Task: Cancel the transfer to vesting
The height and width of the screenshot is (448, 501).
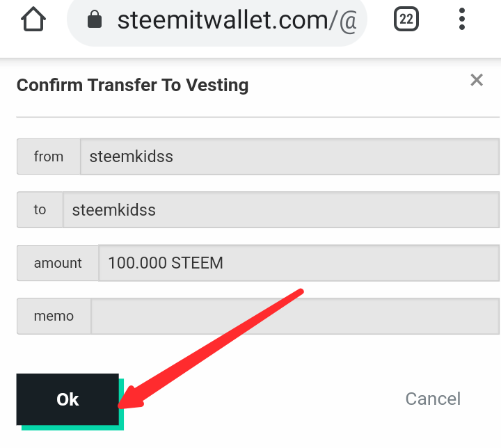Action: (433, 399)
